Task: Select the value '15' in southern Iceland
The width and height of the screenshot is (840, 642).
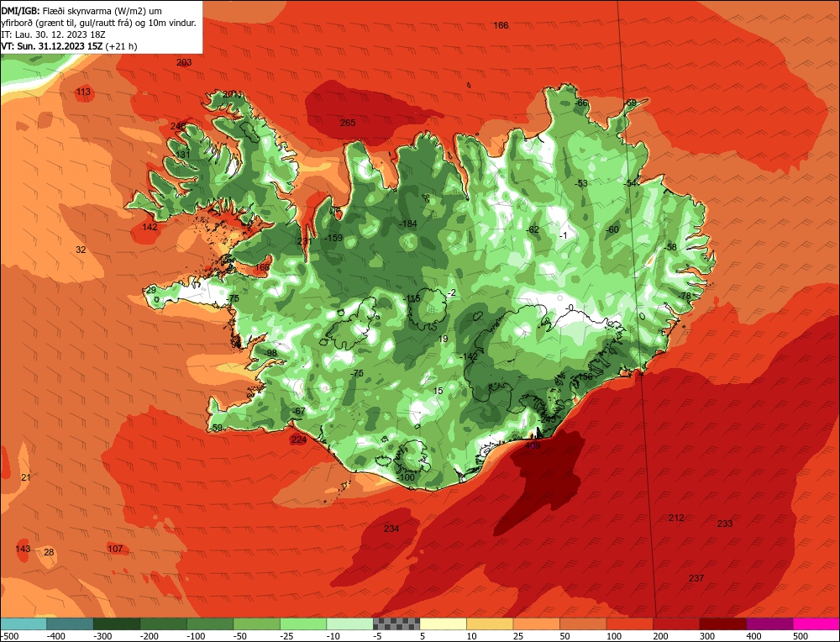Action: click(438, 391)
